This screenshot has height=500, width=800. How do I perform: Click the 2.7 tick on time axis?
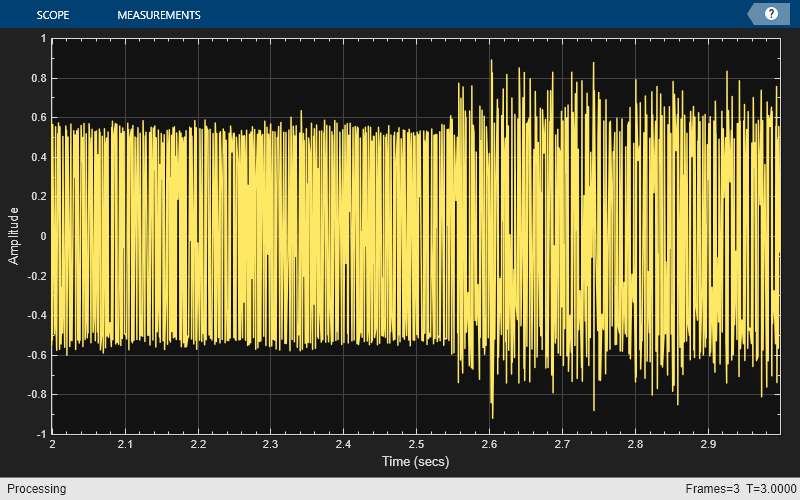point(562,444)
